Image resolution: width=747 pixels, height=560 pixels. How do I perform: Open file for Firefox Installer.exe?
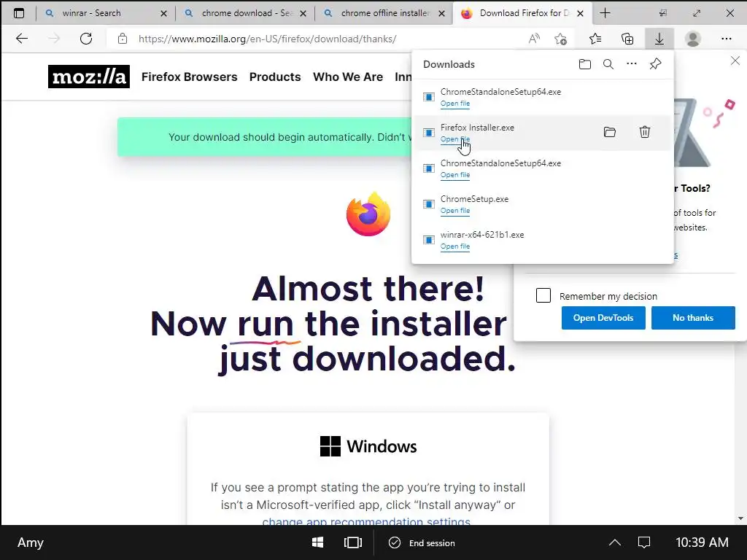pyautogui.click(x=455, y=139)
